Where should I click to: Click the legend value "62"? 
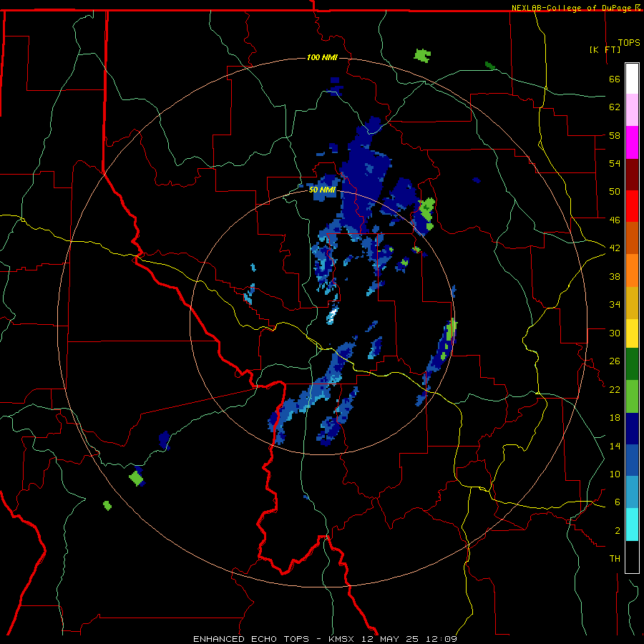615,107
